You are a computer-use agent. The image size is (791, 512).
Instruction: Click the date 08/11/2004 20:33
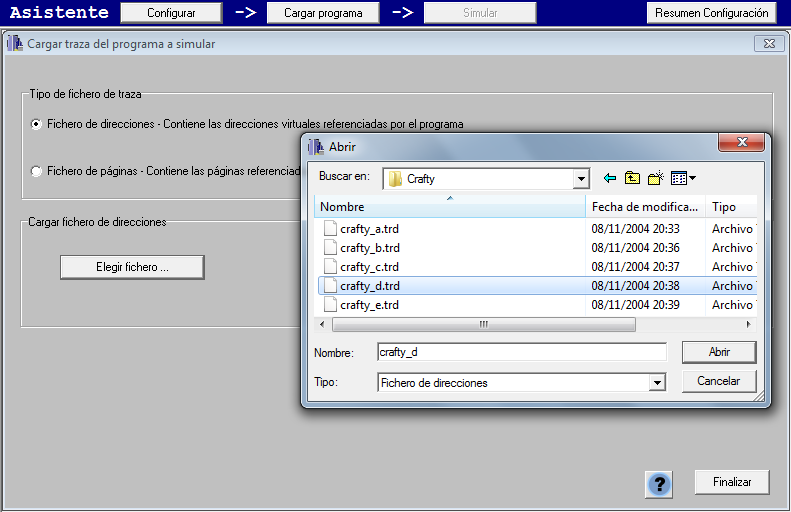pyautogui.click(x=636, y=229)
